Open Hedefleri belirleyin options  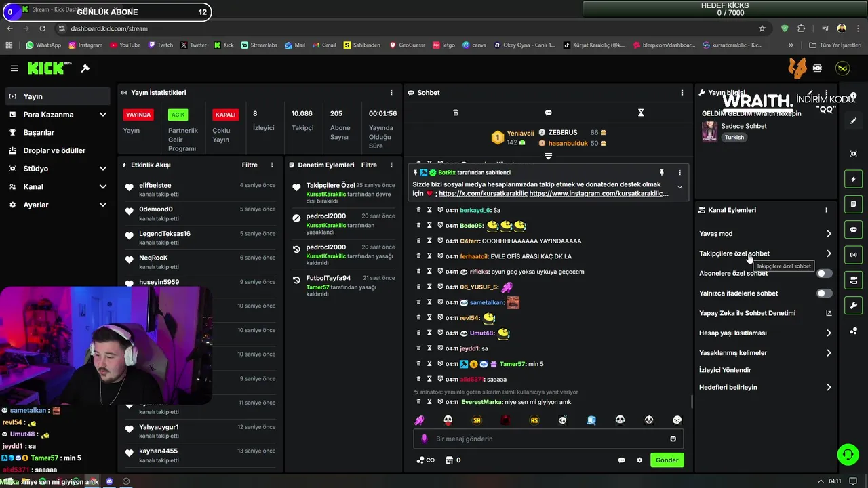[829, 388]
